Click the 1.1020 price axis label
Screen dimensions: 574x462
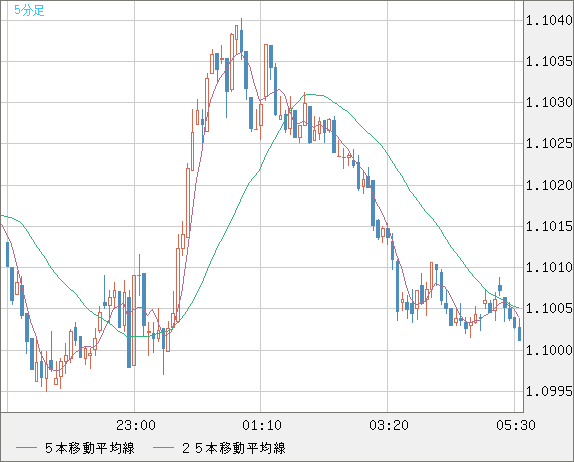[549, 185]
